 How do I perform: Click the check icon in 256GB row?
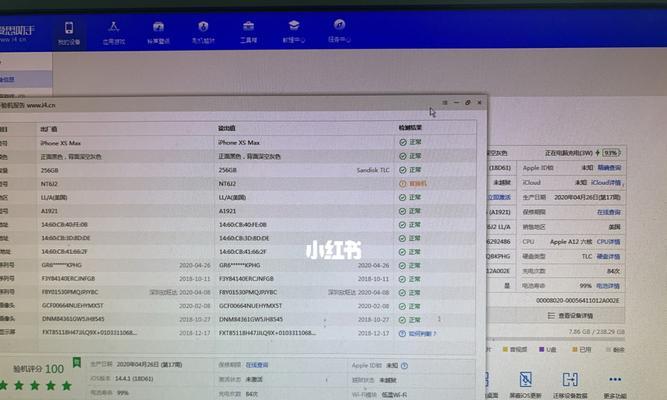(x=402, y=170)
